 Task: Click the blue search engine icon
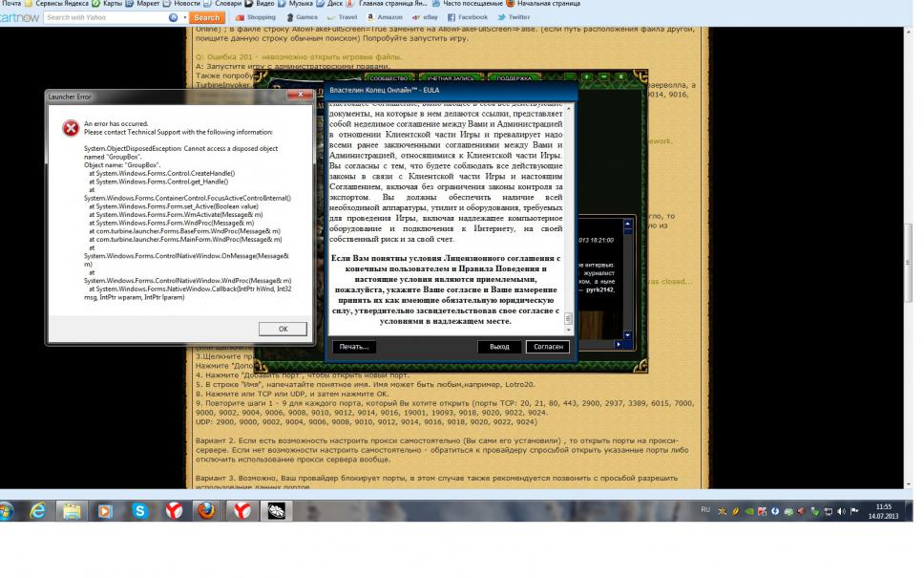tap(174, 18)
